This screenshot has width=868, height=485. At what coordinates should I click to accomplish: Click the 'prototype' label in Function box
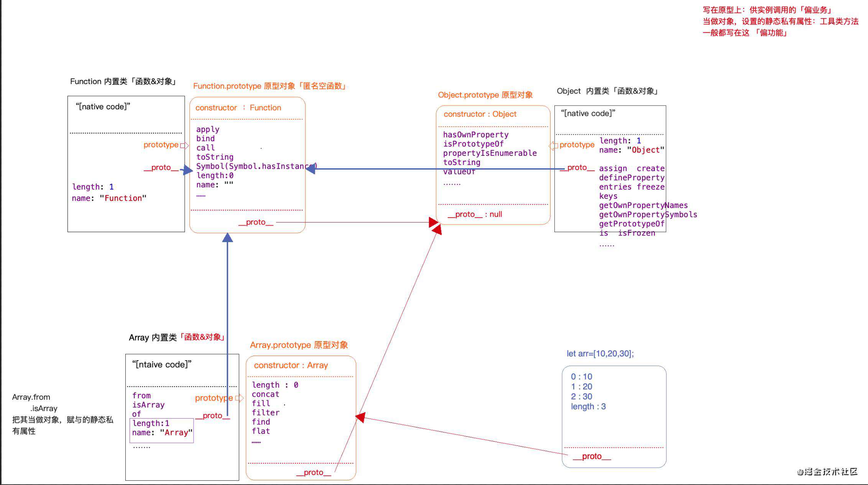coord(161,145)
